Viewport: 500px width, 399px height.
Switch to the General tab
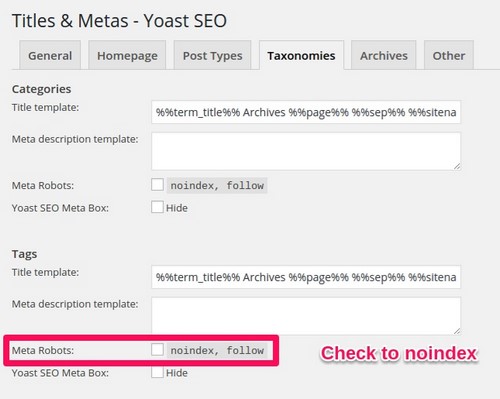(x=50, y=55)
